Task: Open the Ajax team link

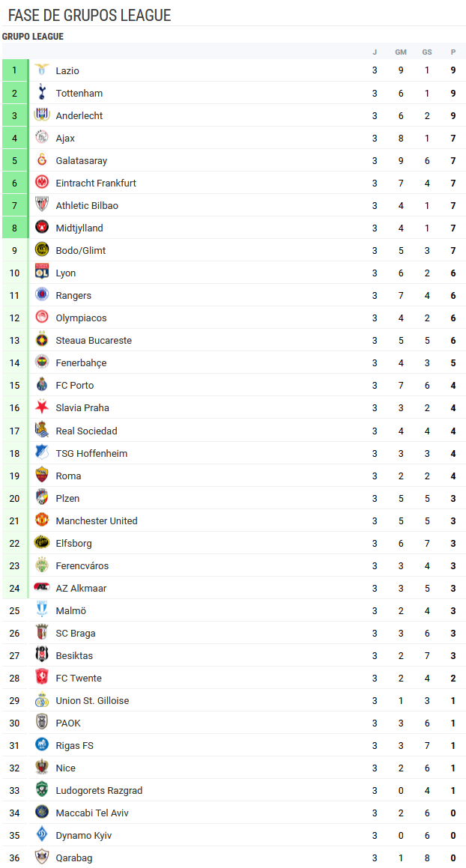Action: click(65, 139)
